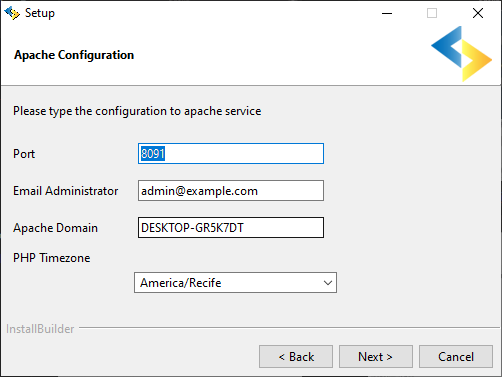
Task: Open the PHP Timezone dropdown arrow
Action: [328, 283]
